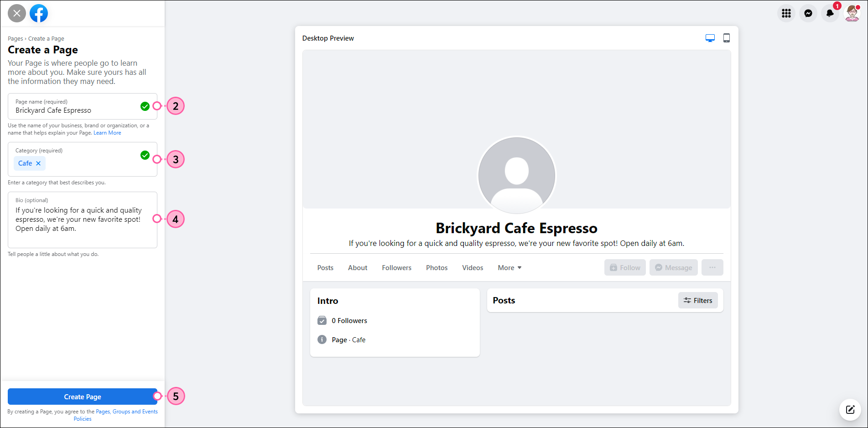Open the Posts tab in preview
The width and height of the screenshot is (868, 428).
(325, 268)
